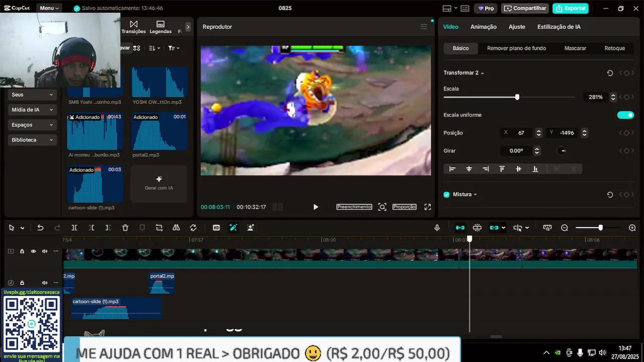The width and height of the screenshot is (644, 362).
Task: Uncheck the Mistura checkbox
Action: click(x=446, y=195)
